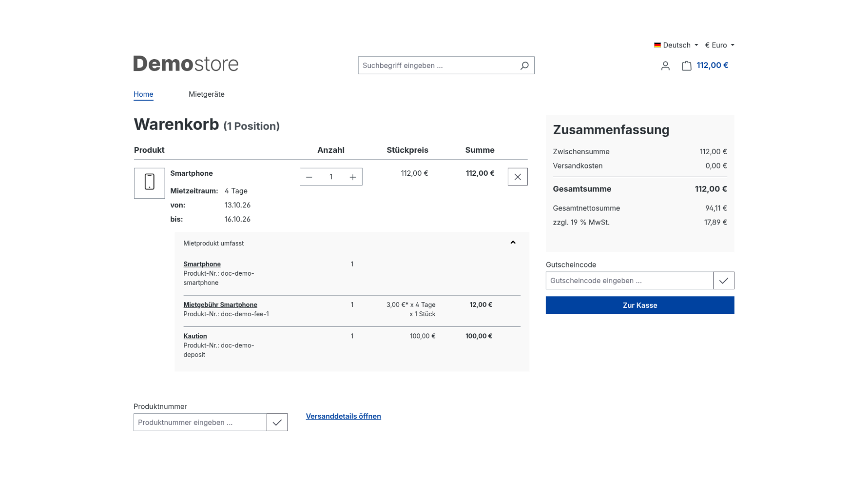Go to the Home navigation item
Image resolution: width=868 pixels, height=488 pixels.
(143, 94)
